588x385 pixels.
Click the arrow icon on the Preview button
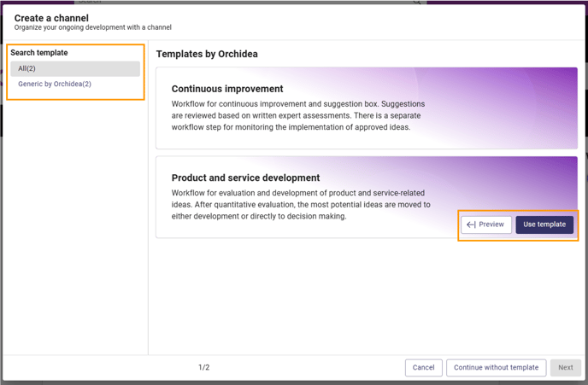tap(471, 225)
